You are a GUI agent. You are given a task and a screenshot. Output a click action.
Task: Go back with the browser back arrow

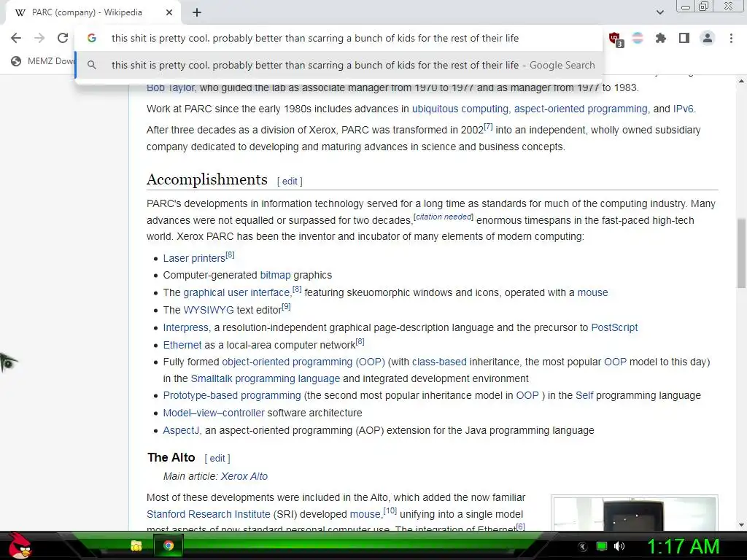[x=16, y=38]
